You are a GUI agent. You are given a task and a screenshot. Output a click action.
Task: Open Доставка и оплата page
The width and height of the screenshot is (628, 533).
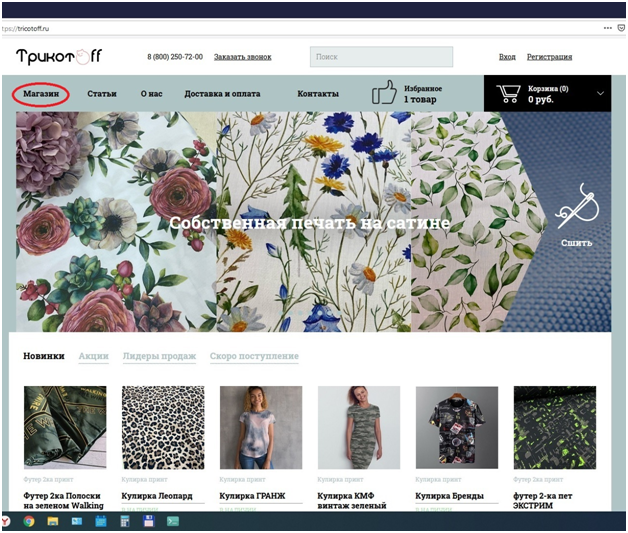click(x=222, y=94)
